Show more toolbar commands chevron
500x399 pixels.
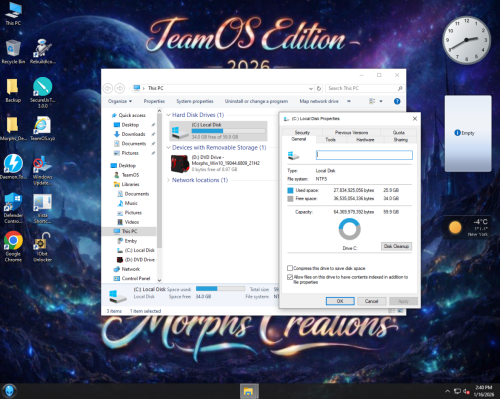349,101
